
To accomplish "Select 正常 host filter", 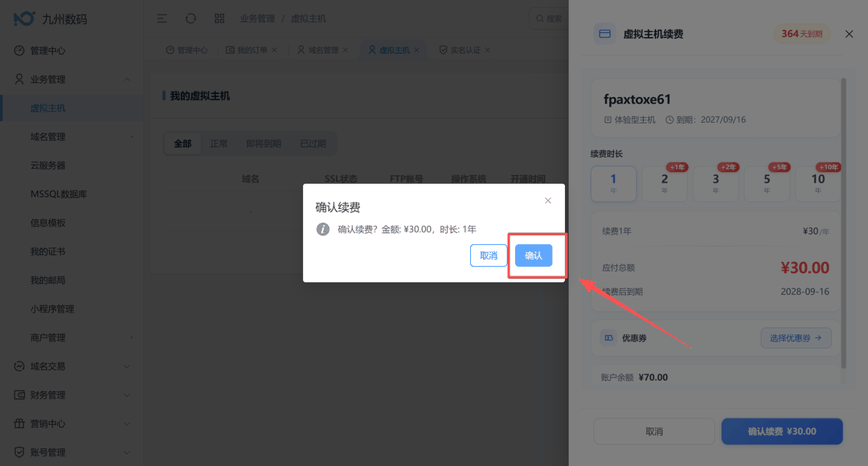I will (219, 143).
